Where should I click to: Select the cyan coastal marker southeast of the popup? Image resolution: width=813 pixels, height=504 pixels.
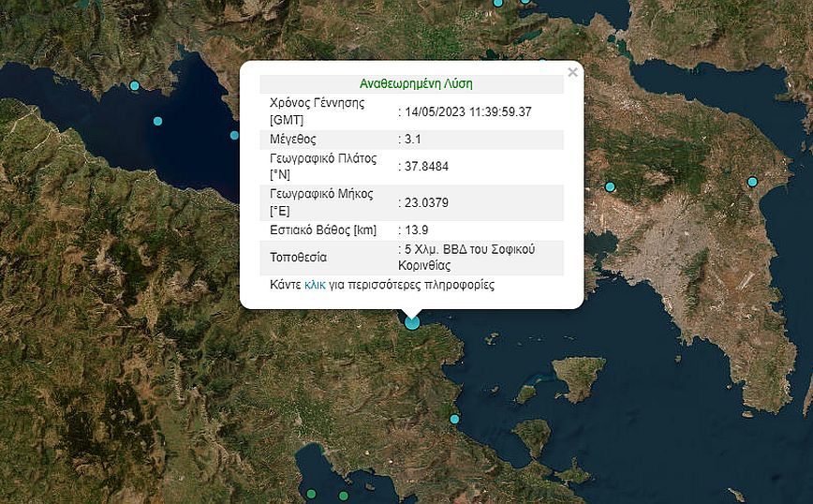(455, 419)
